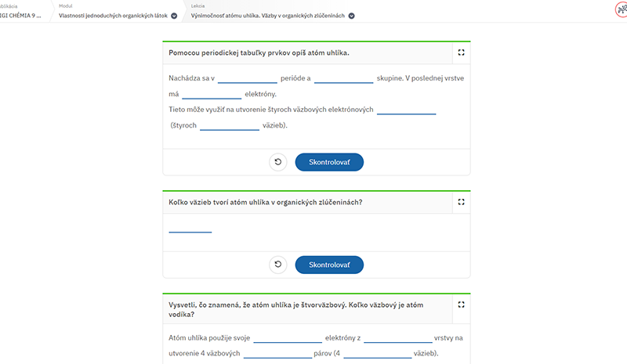The image size is (627, 364).
Task: Open the Modul dropdown arrow
Action: pyautogui.click(x=174, y=16)
